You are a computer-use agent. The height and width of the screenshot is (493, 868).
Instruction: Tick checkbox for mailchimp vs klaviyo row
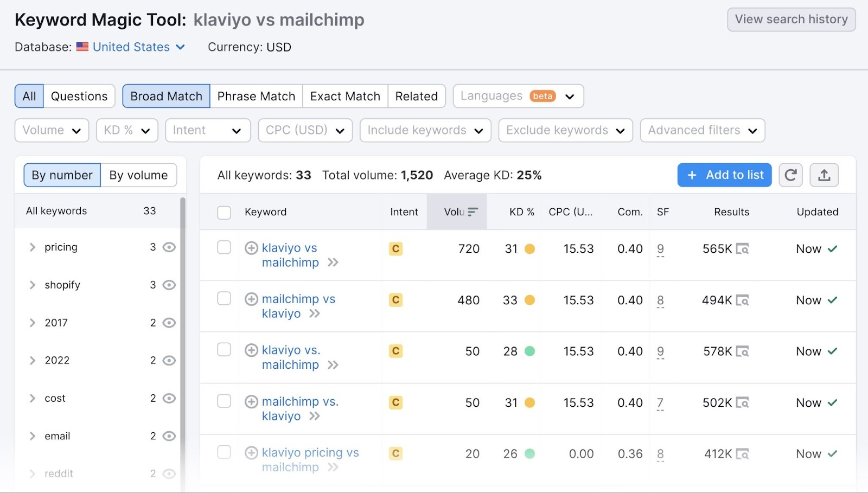coord(224,298)
